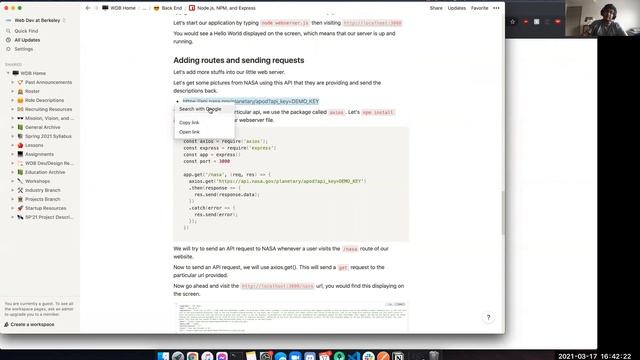Click the Settings gear icon in sidebar
Image resolution: width=640 pixels, height=360 pixels.
click(8, 49)
